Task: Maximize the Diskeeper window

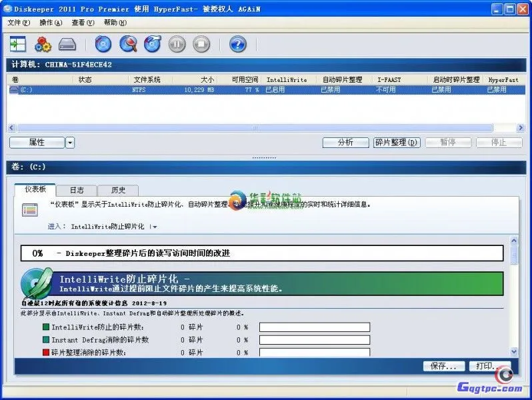Action: [x=510, y=9]
